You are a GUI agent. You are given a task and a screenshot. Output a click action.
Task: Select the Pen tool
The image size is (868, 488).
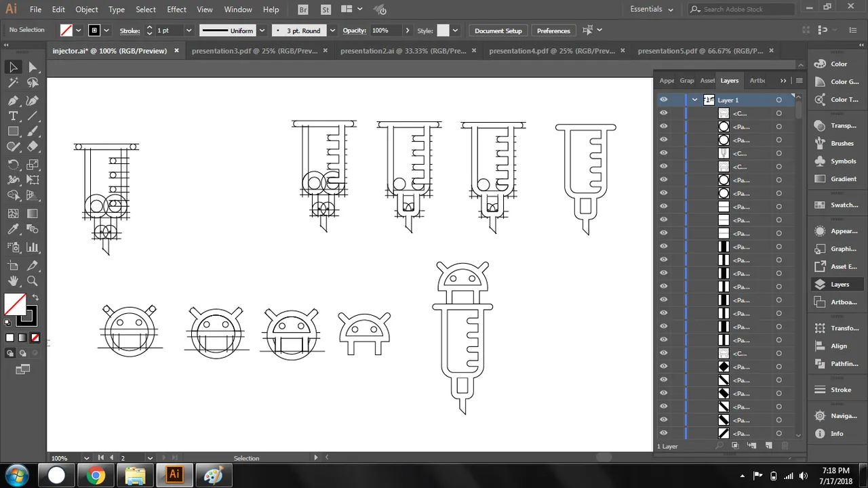click(13, 100)
